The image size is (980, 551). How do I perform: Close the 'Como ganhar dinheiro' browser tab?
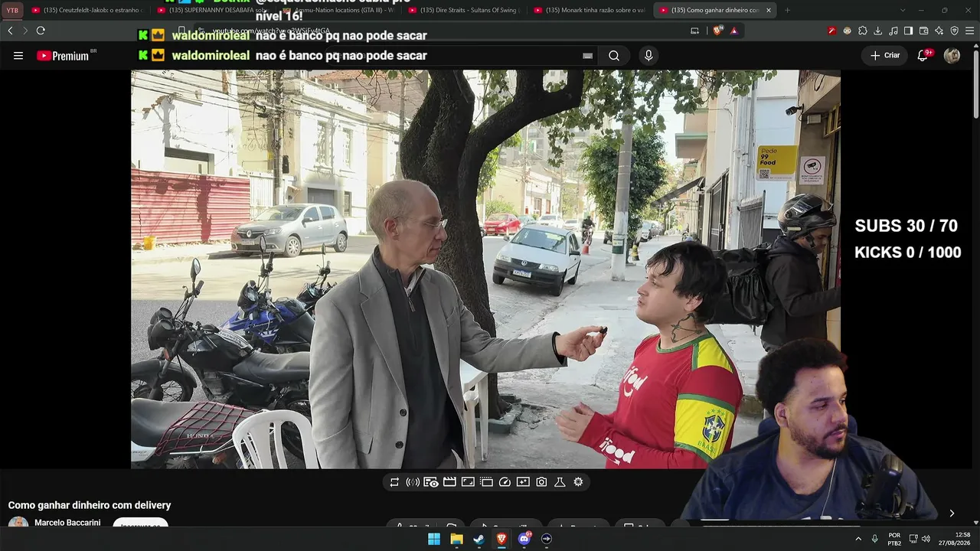pos(768,10)
